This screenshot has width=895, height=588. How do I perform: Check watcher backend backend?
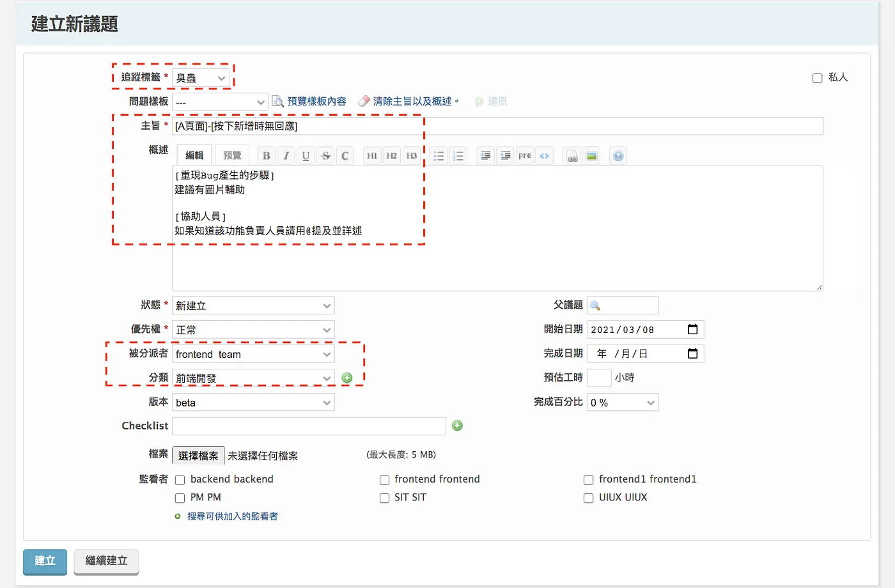coord(180,480)
